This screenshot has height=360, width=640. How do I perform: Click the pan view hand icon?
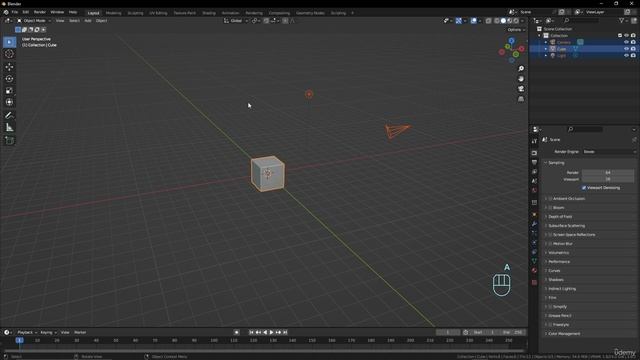tap(521, 79)
